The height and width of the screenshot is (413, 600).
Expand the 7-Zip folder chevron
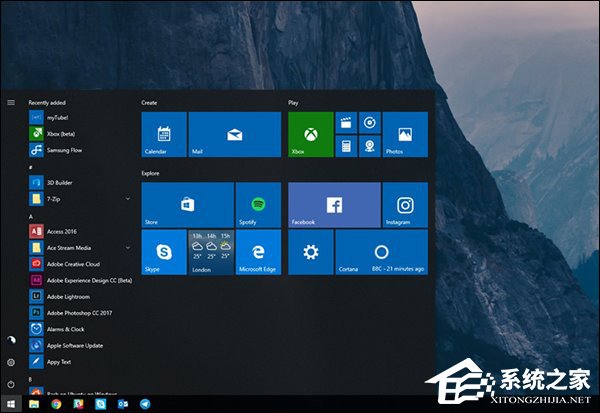pyautogui.click(x=128, y=199)
